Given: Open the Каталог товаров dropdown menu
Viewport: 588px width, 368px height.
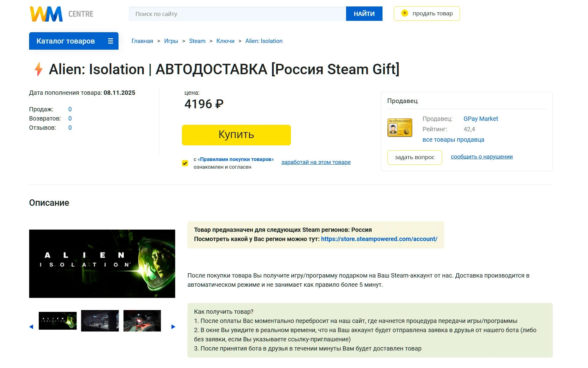Looking at the screenshot, I should click(66, 41).
